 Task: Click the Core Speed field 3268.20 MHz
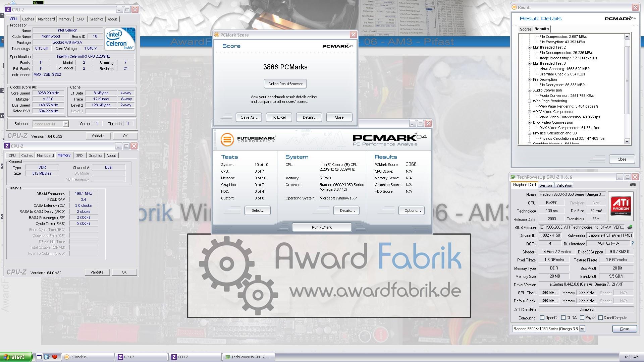click(x=48, y=93)
